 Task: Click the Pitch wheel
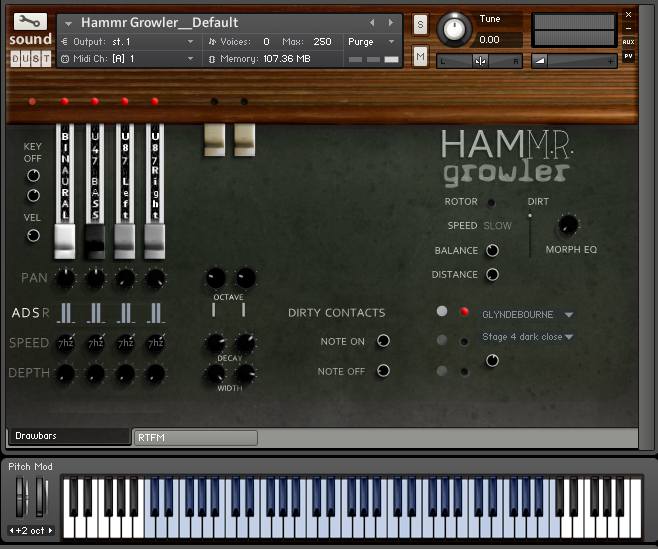pyautogui.click(x=21, y=497)
